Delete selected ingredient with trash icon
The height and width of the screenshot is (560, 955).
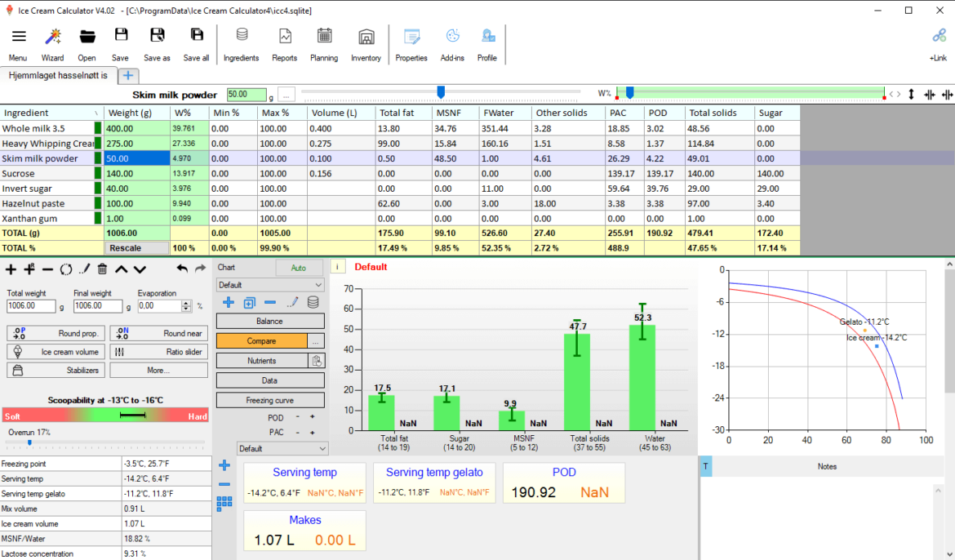[x=101, y=269]
